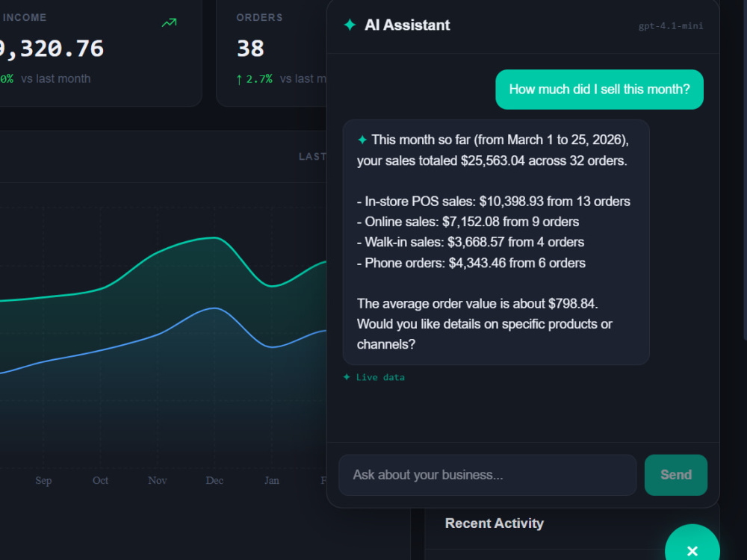Image resolution: width=747 pixels, height=560 pixels.
Task: Click the sparkle icon inside assistant reply
Action: tap(362, 140)
